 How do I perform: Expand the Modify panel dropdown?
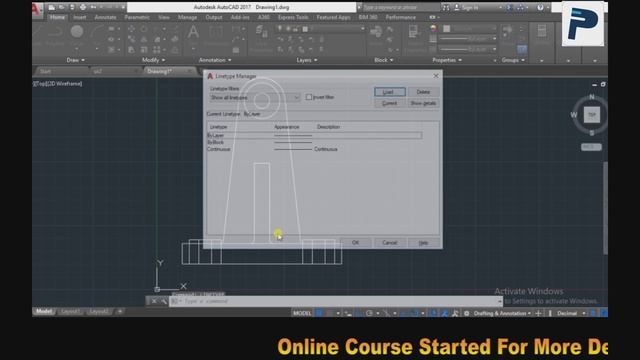pos(153,60)
